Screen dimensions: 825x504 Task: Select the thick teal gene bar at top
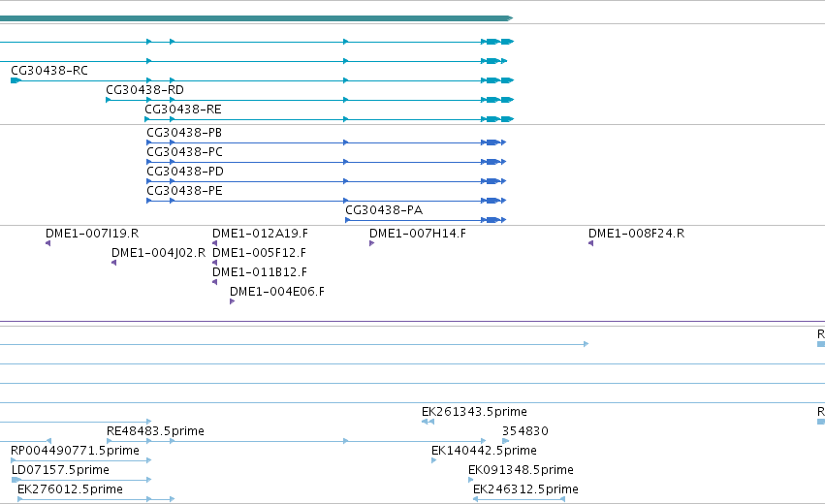pos(256,18)
